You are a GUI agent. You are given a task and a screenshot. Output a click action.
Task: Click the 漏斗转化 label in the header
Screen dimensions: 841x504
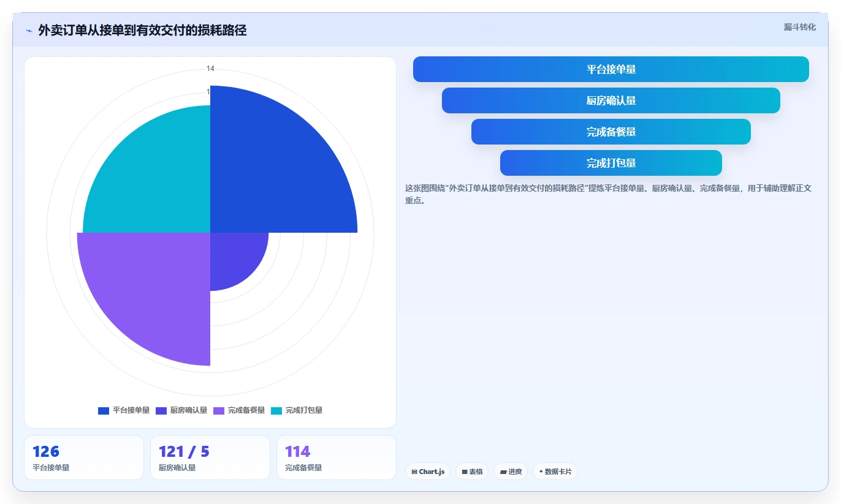pos(799,27)
